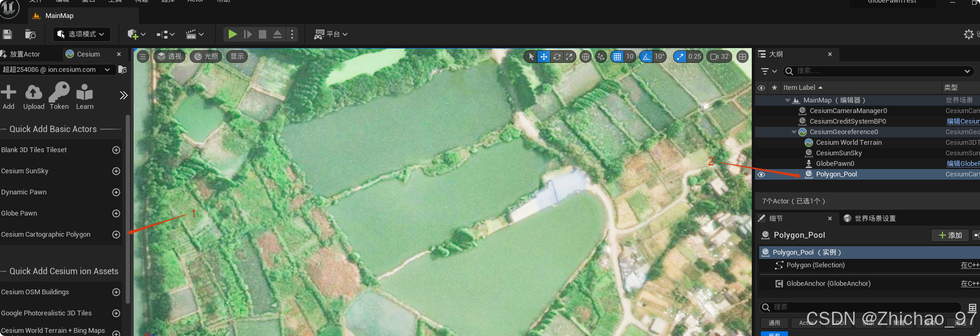Switch to the 放置Actor tab
980x336 pixels.
point(25,54)
